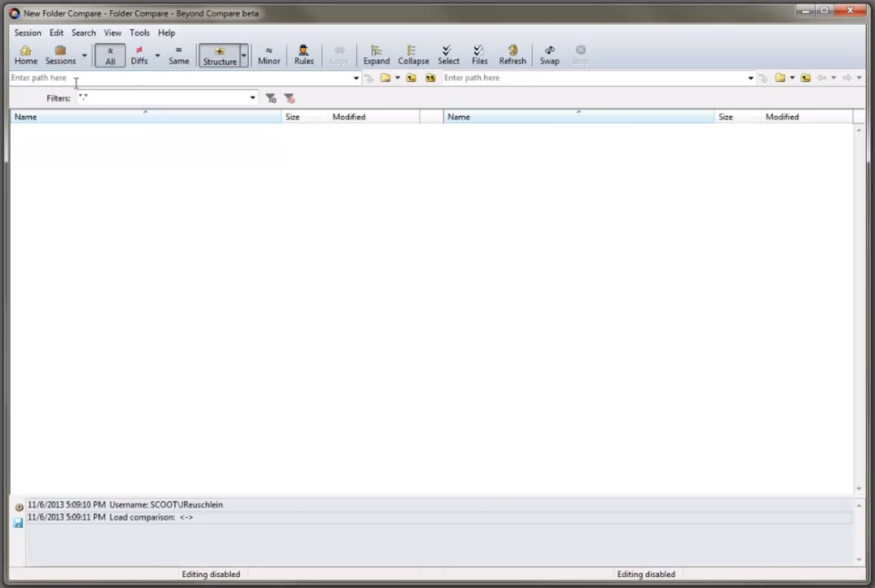
Task: Expand the Filters combo box list
Action: point(252,98)
